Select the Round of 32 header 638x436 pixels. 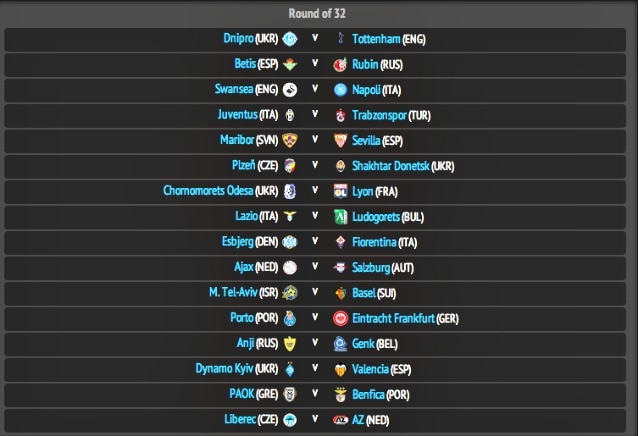tap(319, 13)
